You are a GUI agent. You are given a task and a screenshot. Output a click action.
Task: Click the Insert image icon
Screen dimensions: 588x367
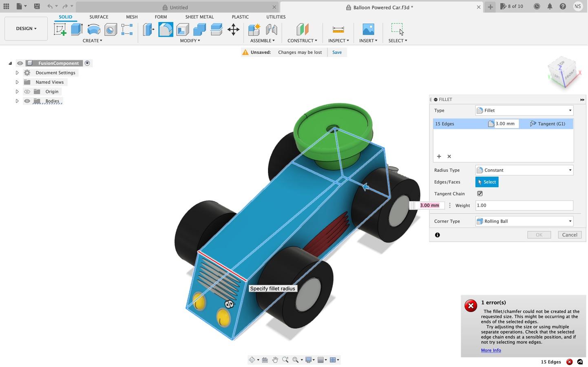click(x=368, y=29)
